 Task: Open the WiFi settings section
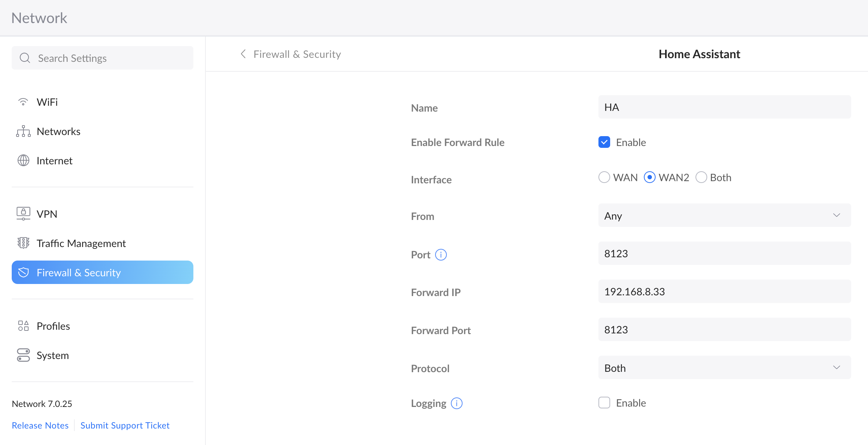(103, 102)
